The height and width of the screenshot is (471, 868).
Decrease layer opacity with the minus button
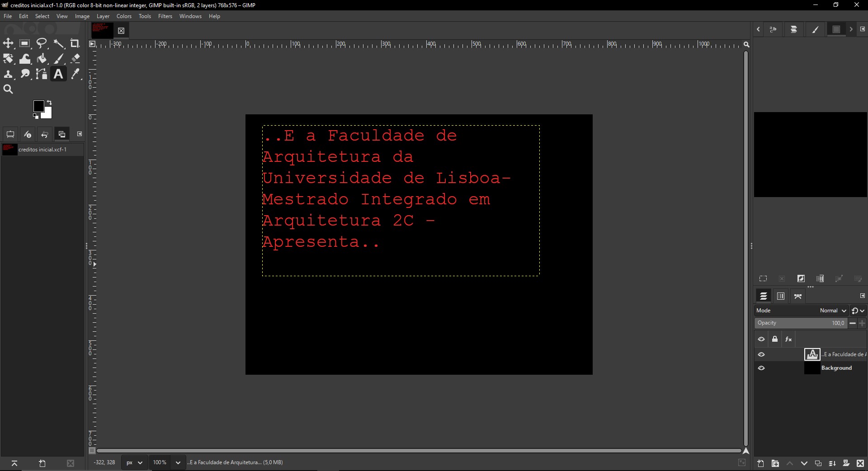tap(853, 323)
